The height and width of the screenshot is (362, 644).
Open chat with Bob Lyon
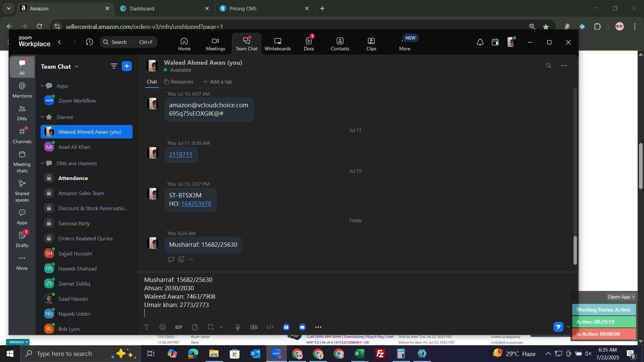pos(87,329)
